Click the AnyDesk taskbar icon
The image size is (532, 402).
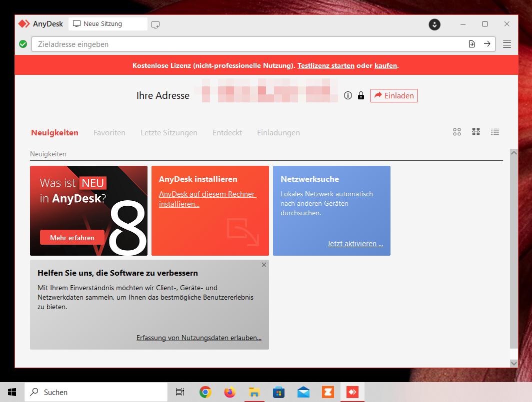352,392
